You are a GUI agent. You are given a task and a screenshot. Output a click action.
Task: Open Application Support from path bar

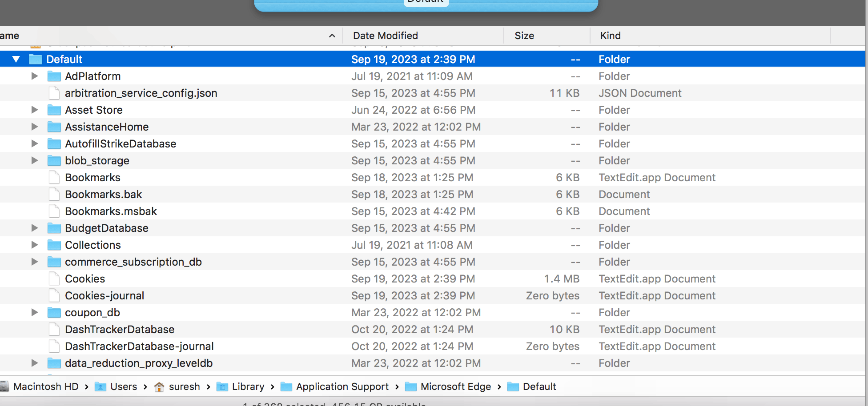[341, 386]
